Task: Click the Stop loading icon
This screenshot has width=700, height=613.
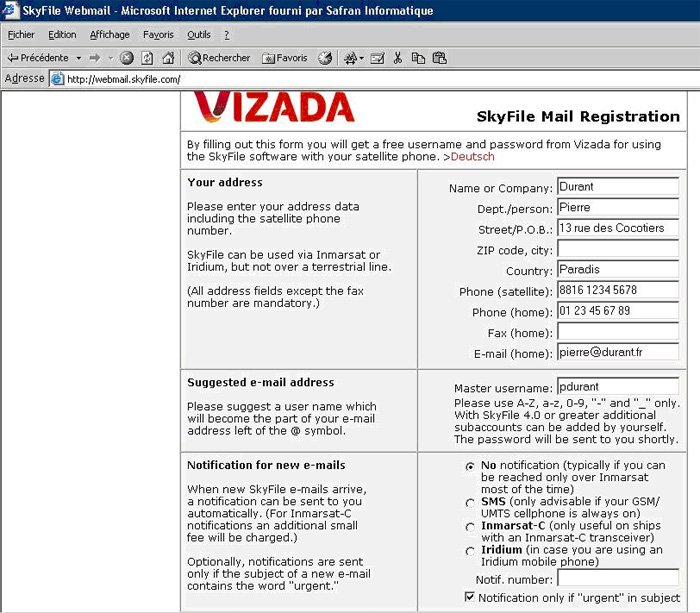Action: point(127,58)
